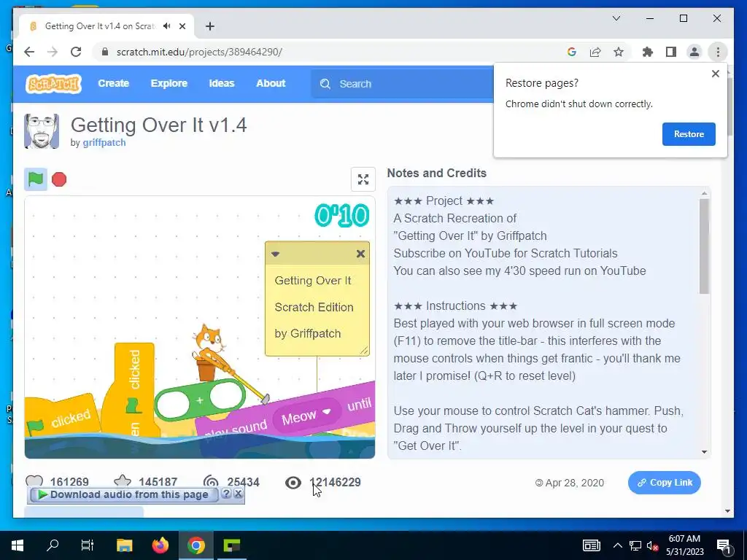Viewport: 747px width, 560px height.
Task: Reload the page
Action: 76,52
